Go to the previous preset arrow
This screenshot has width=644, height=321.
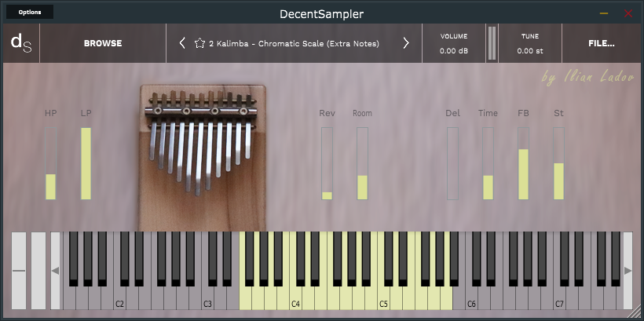pos(182,43)
